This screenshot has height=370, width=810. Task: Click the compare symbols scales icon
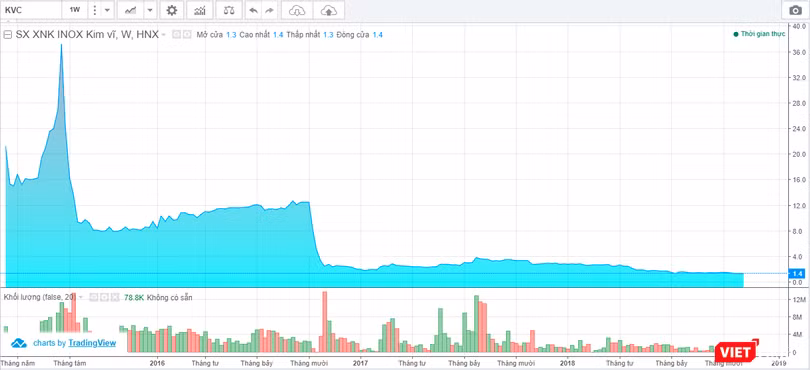[x=229, y=10]
